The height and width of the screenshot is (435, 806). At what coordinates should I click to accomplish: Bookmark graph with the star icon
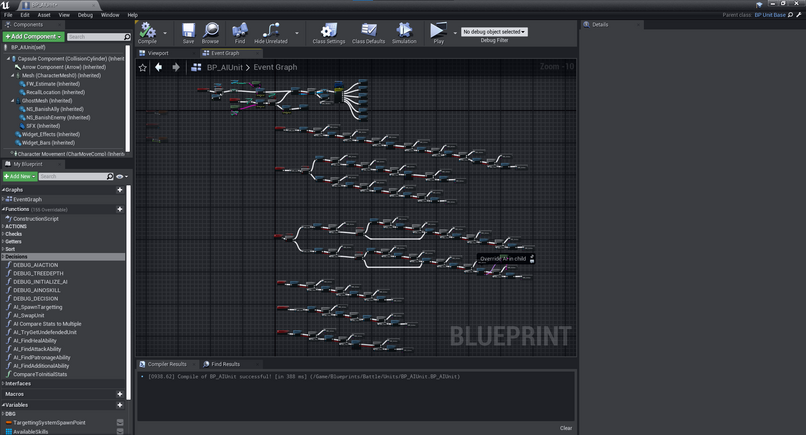[143, 67]
